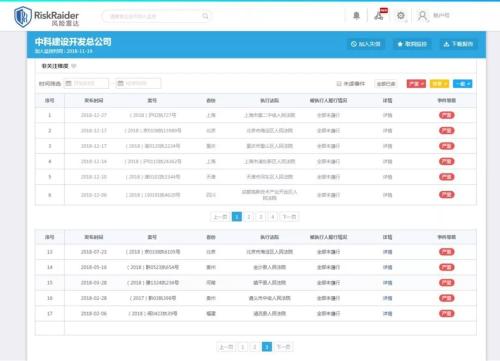Open details link in row 13
This screenshot has height=361, width=500.
387,252
